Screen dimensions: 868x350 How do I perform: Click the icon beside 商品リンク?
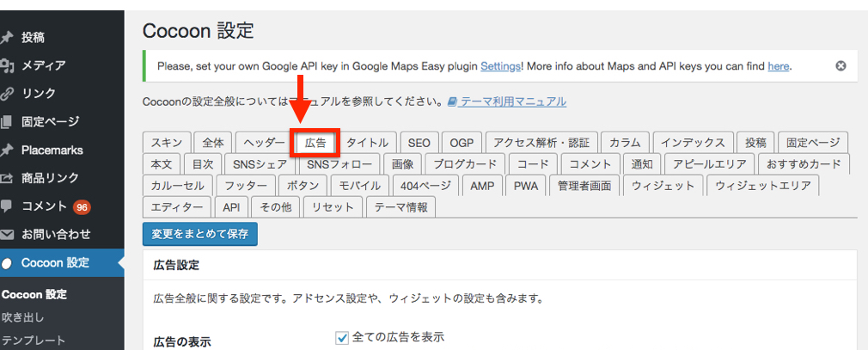pyautogui.click(x=7, y=178)
